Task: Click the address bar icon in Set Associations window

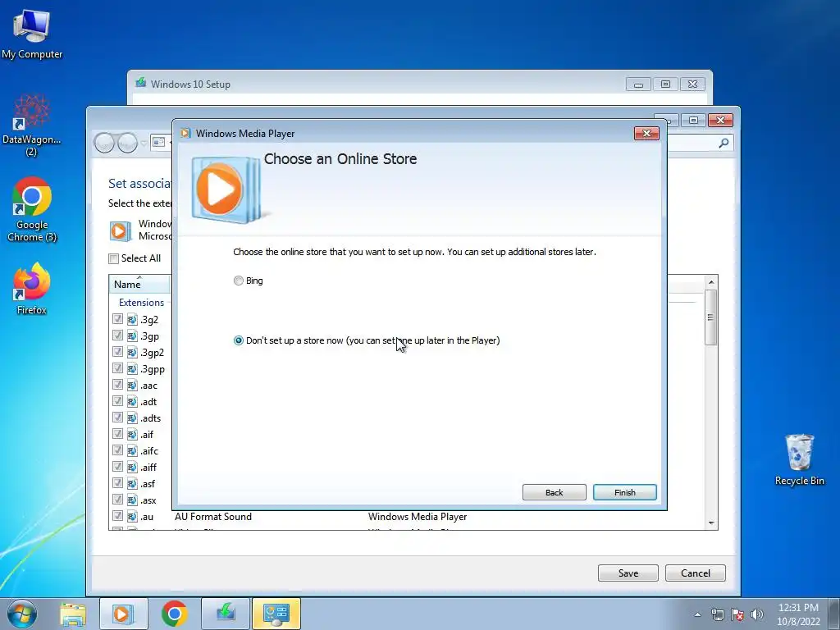Action: click(x=158, y=143)
